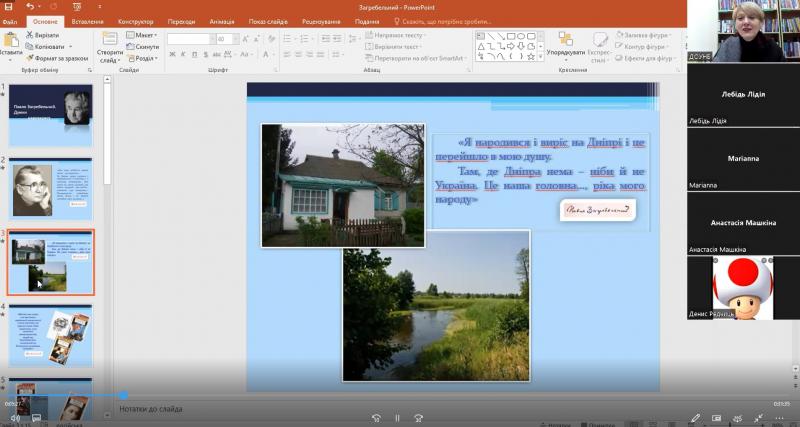Click Експрес-стилі (Quick Styles) button
This screenshot has height=427, width=800.
pos(599,47)
